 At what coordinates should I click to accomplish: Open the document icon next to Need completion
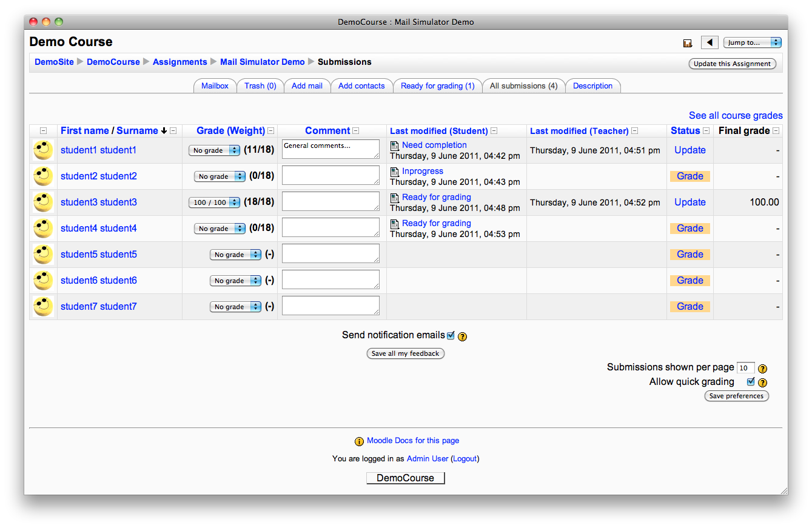[x=394, y=145]
